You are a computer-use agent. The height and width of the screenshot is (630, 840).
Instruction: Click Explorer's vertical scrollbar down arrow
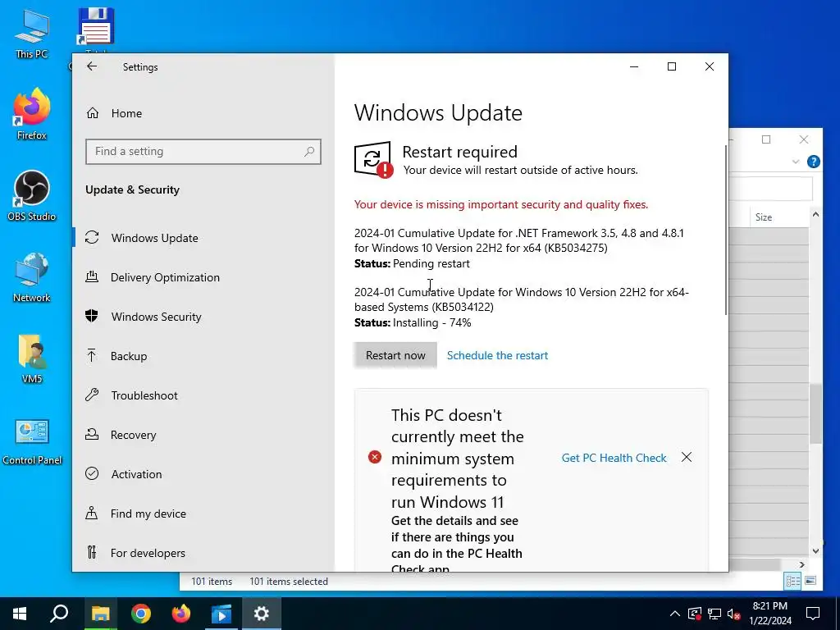coord(815,550)
